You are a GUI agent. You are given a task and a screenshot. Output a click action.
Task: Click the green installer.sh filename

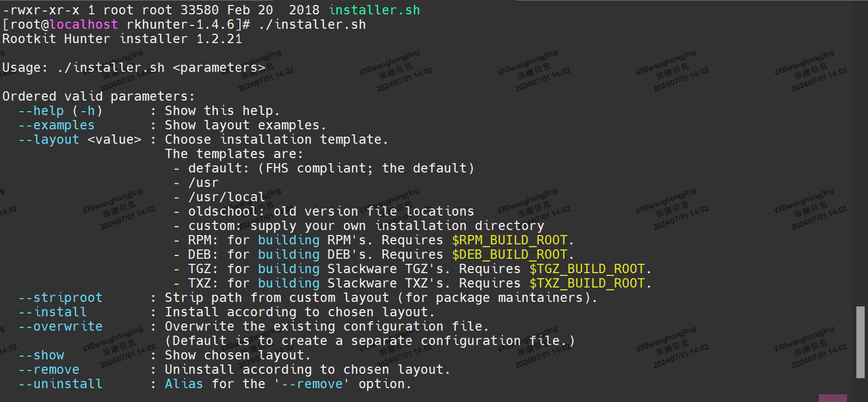(374, 10)
